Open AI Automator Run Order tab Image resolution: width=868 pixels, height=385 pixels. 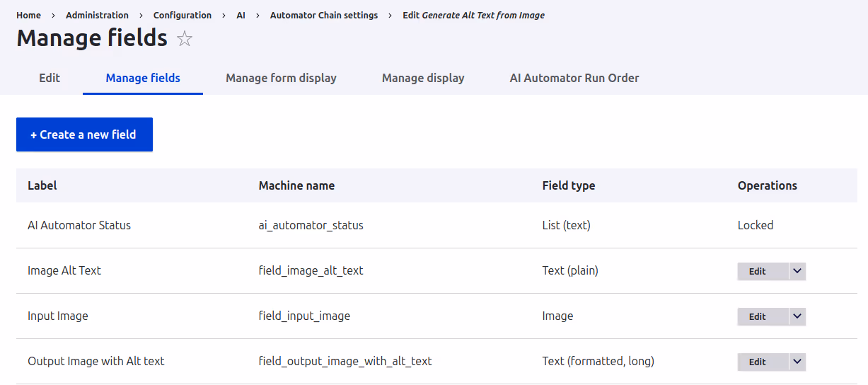tap(574, 78)
